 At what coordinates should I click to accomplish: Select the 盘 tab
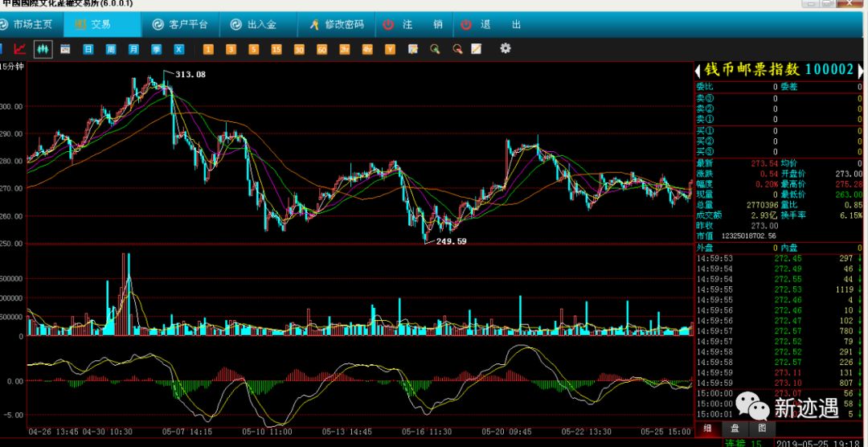click(x=735, y=429)
